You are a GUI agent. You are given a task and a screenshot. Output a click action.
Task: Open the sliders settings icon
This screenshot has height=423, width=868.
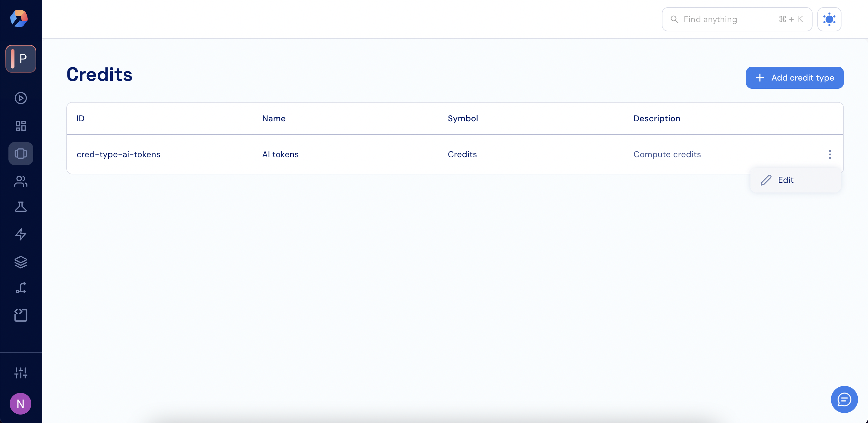pos(20,373)
